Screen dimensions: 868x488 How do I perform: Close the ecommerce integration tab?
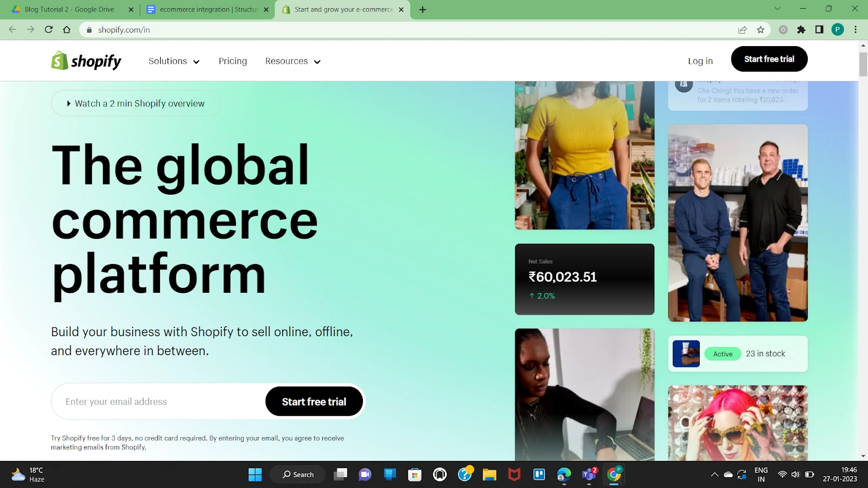click(266, 9)
